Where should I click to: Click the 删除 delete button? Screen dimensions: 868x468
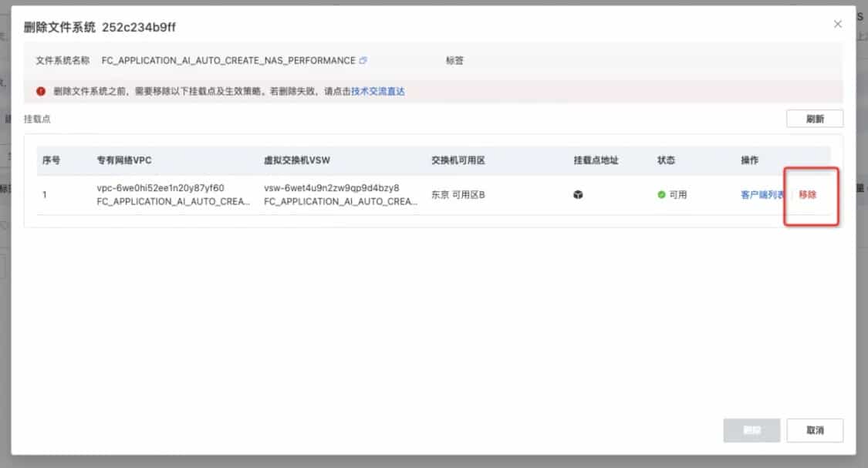[751, 431]
